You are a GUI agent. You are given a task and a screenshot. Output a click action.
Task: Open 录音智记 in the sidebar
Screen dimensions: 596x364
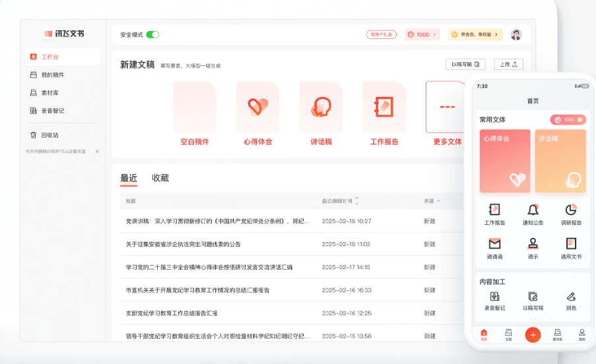coord(47,110)
